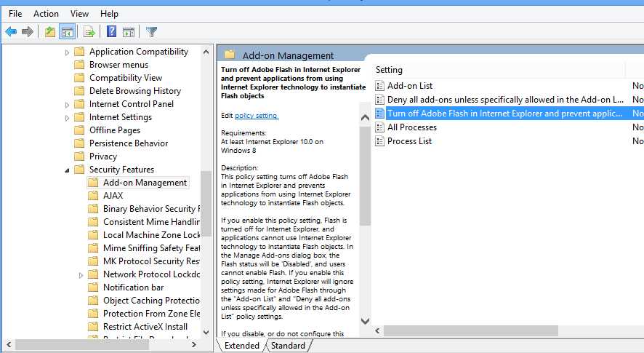Click the settings list scroll-left arrow
Viewport: 644px width, 353px height.
(x=377, y=330)
